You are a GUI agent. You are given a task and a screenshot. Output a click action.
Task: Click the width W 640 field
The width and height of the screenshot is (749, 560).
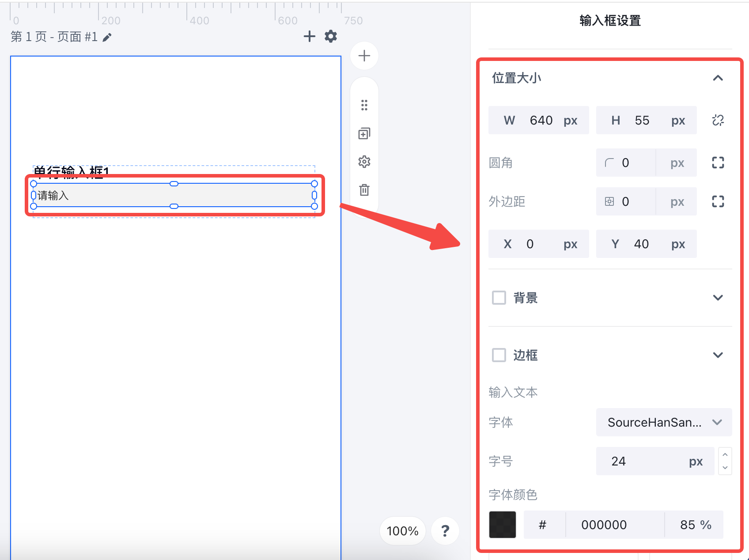click(538, 120)
